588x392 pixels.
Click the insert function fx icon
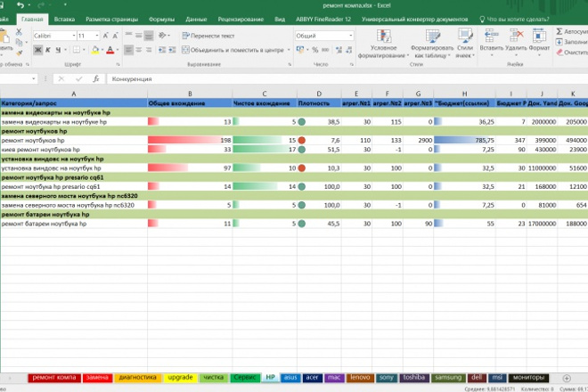96,78
